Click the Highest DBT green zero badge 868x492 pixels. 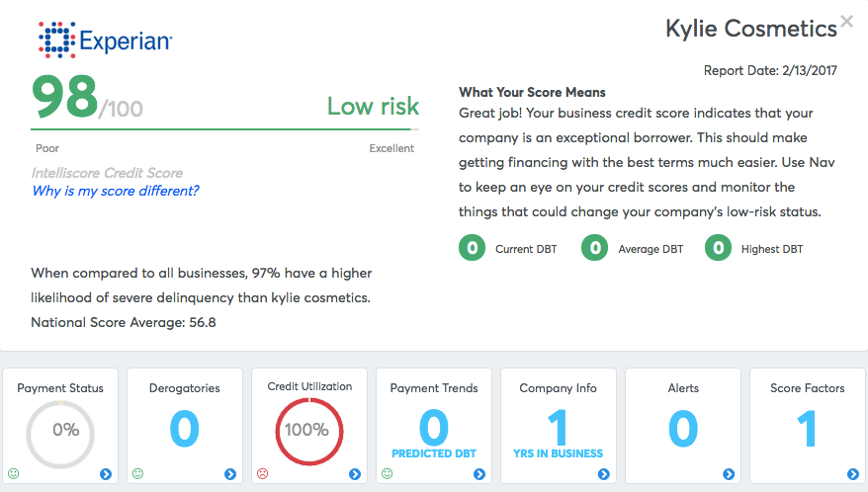[x=718, y=247]
